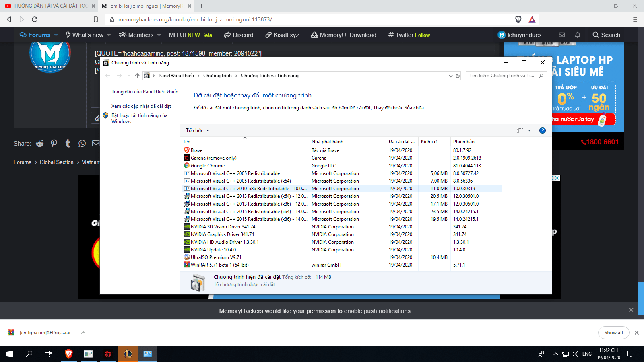
Task: Click the browser back arrow
Action: pos(9,19)
